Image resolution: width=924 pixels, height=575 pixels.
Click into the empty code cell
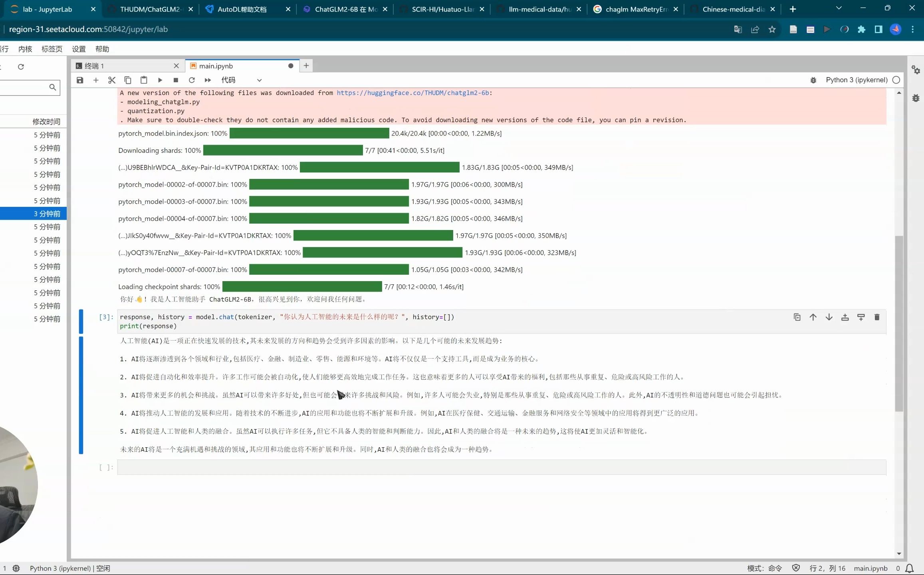click(501, 467)
